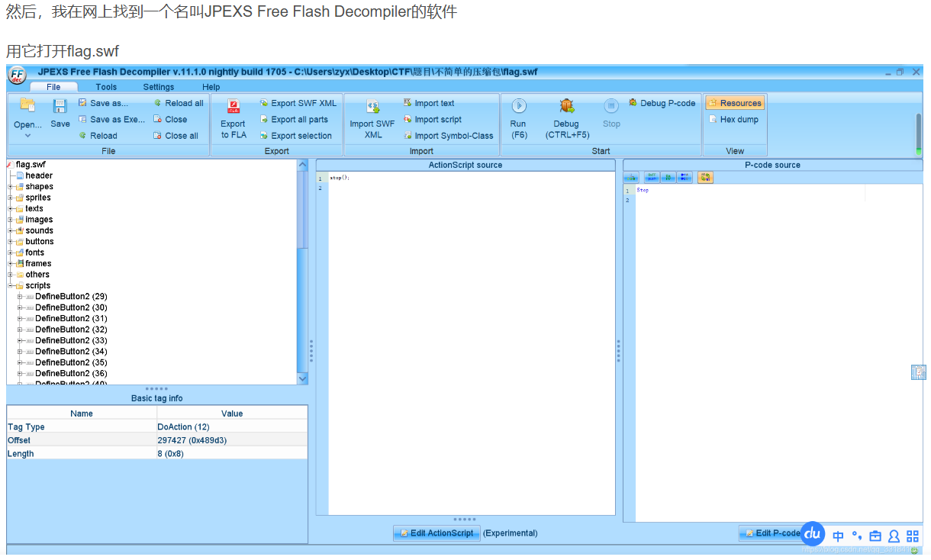The image size is (931, 560).
Task: Expand the sounds folder
Action: tap(11, 230)
